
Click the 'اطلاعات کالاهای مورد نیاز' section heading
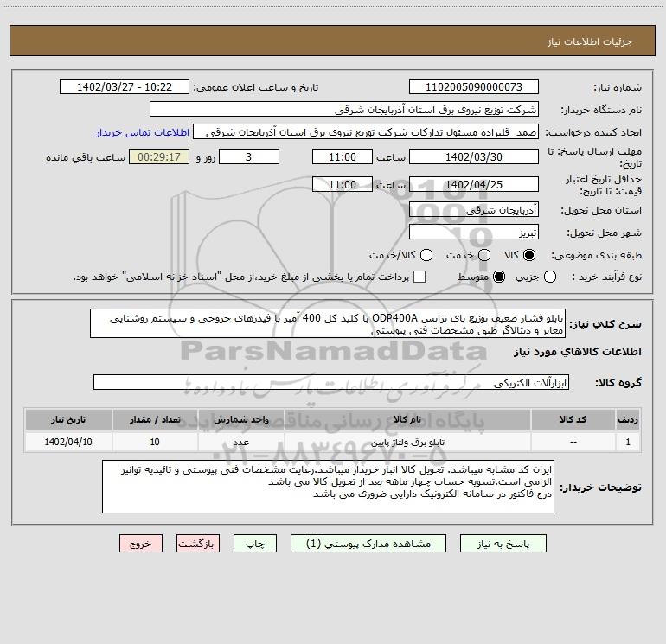(x=578, y=352)
